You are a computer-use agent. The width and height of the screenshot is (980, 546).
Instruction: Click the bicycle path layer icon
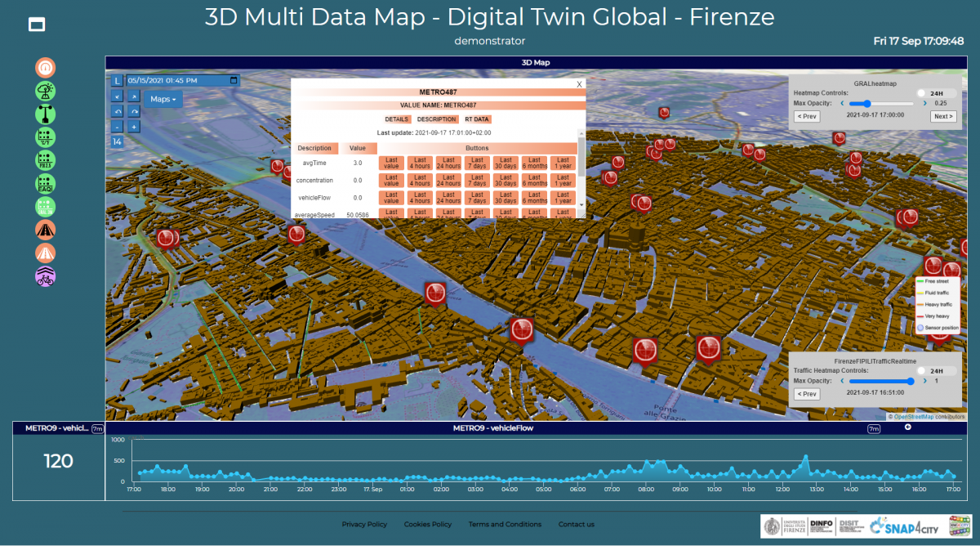pos(46,277)
